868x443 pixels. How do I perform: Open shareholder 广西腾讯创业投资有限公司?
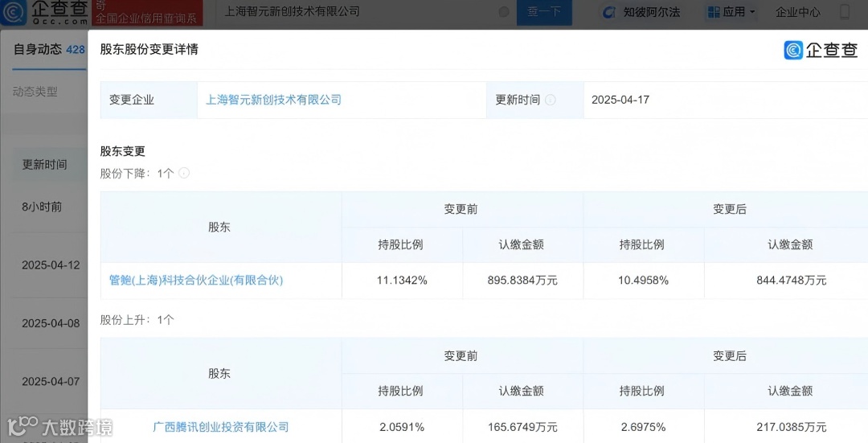(221, 427)
